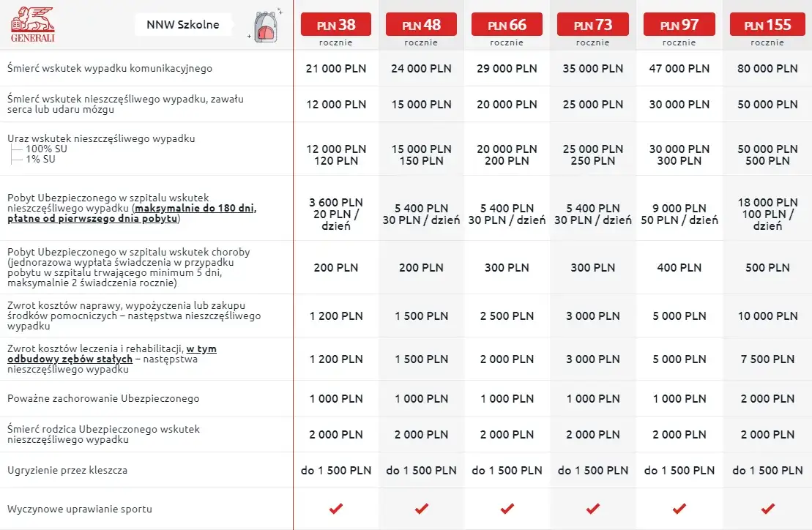Choose the PLN 73 rocznie package

(593, 25)
